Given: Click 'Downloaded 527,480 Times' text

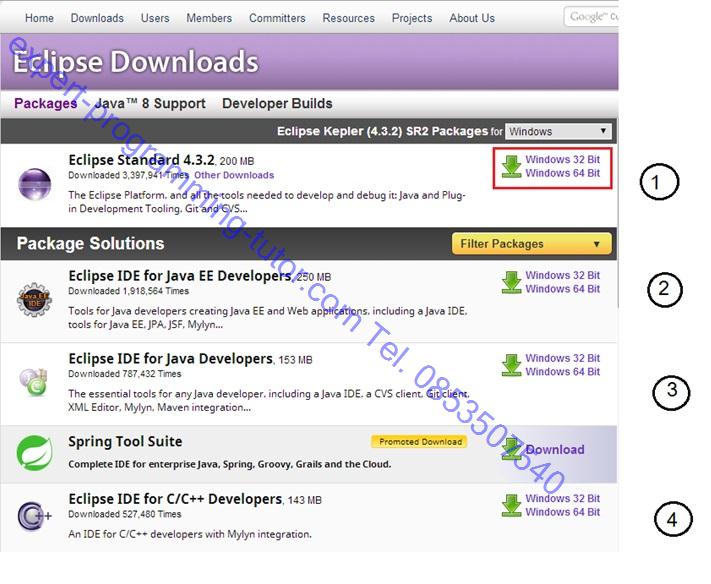Looking at the screenshot, I should (125, 514).
